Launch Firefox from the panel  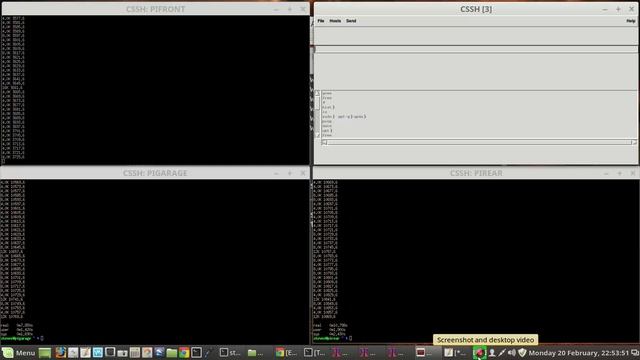coord(61,353)
